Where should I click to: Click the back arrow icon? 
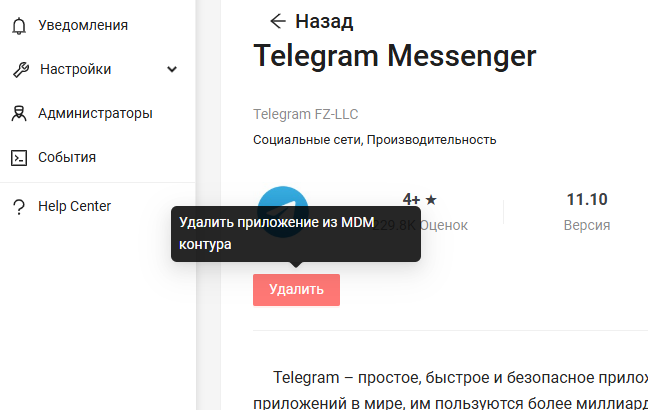[x=278, y=21]
